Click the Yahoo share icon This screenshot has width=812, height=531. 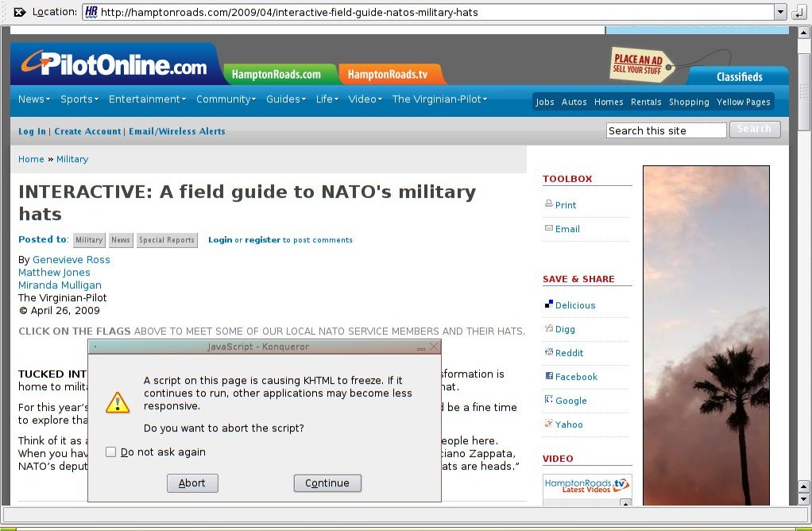click(x=548, y=424)
